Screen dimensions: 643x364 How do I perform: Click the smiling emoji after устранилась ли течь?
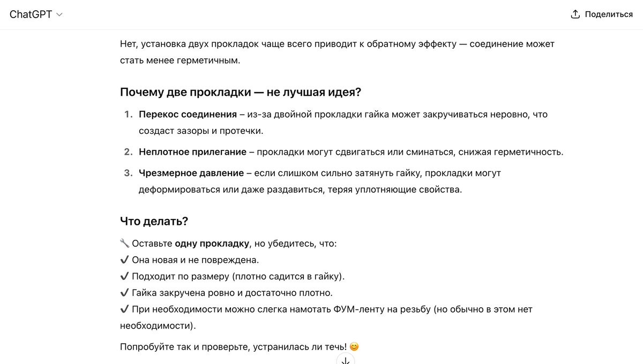354,347
